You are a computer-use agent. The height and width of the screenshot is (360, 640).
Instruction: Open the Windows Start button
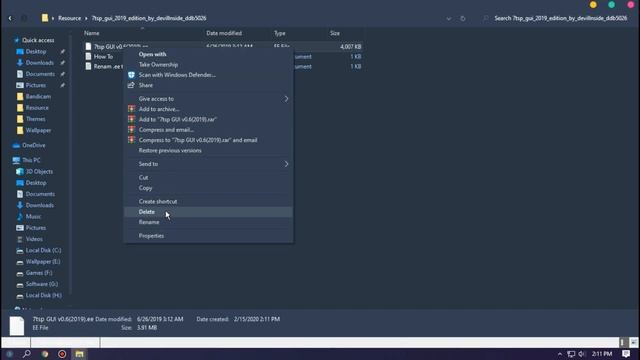[10, 354]
